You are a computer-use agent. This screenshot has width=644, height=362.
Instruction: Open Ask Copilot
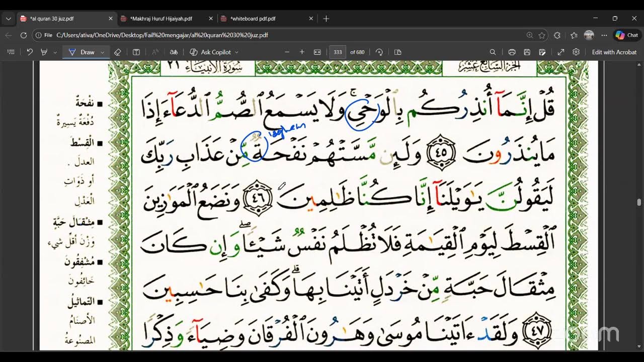tap(210, 52)
